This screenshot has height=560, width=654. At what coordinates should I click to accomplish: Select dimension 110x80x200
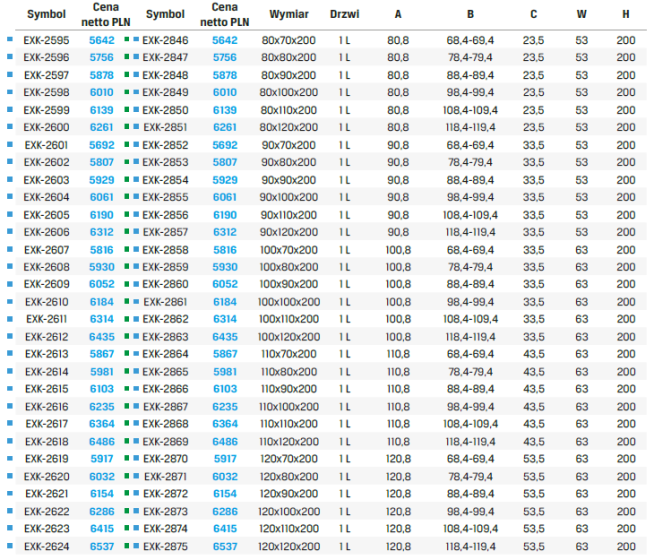289,372
